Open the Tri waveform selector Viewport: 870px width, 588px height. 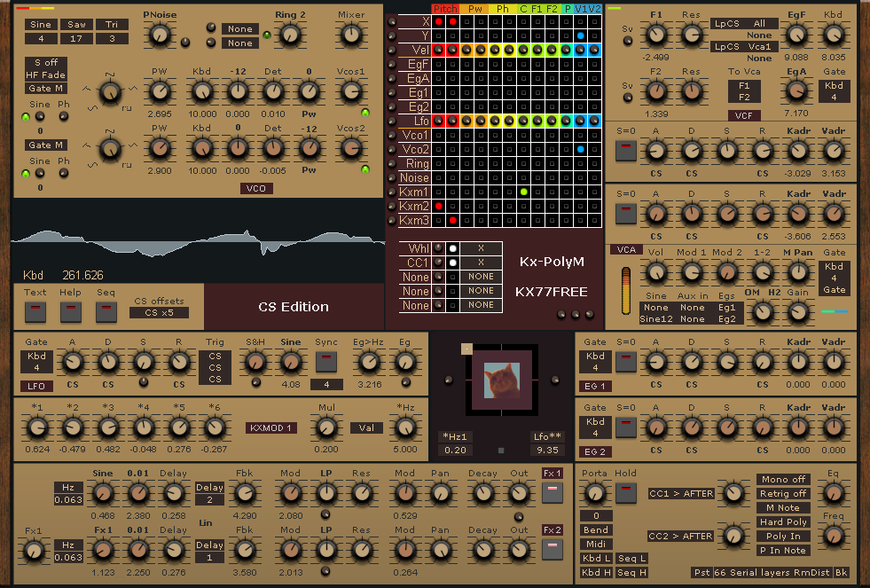point(112,25)
